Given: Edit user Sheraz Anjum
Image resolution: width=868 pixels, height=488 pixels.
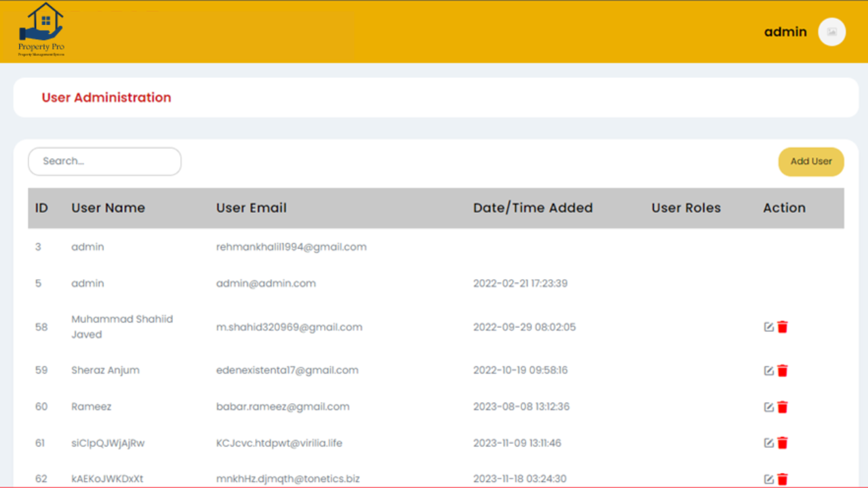Looking at the screenshot, I should pyautogui.click(x=768, y=371).
